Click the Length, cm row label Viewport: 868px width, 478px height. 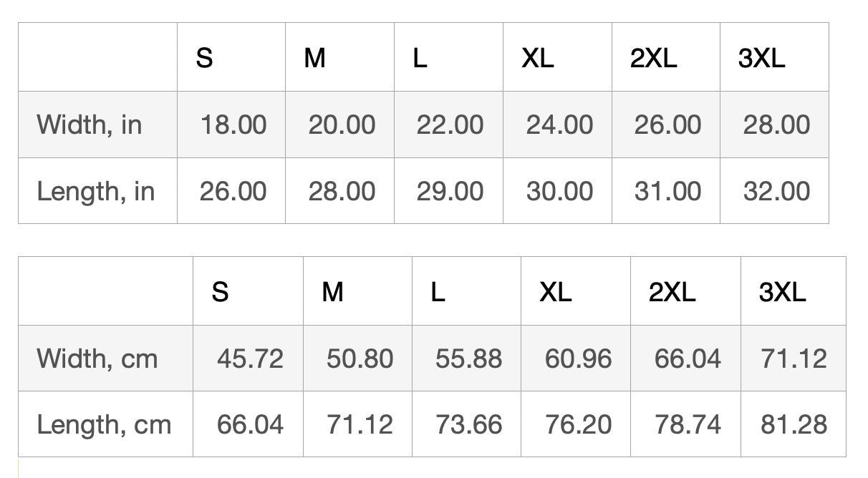coord(104,424)
